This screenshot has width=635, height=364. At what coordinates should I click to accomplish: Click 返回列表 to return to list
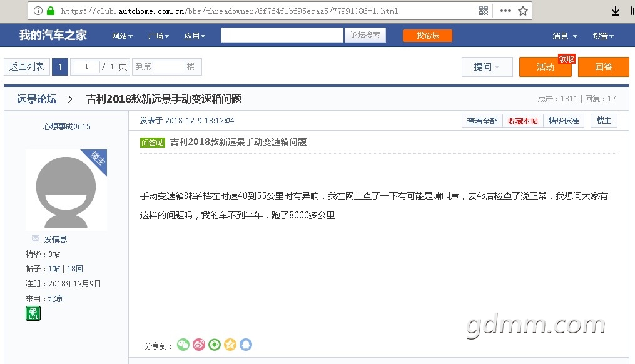[x=27, y=67]
